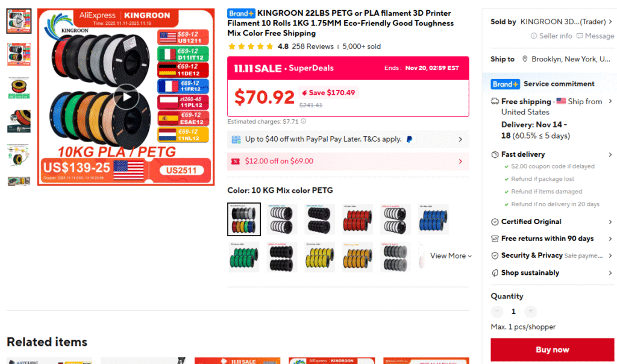The height and width of the screenshot is (364, 617).
Task: Open PayPal Pay Later offer details
Action: tap(348, 139)
